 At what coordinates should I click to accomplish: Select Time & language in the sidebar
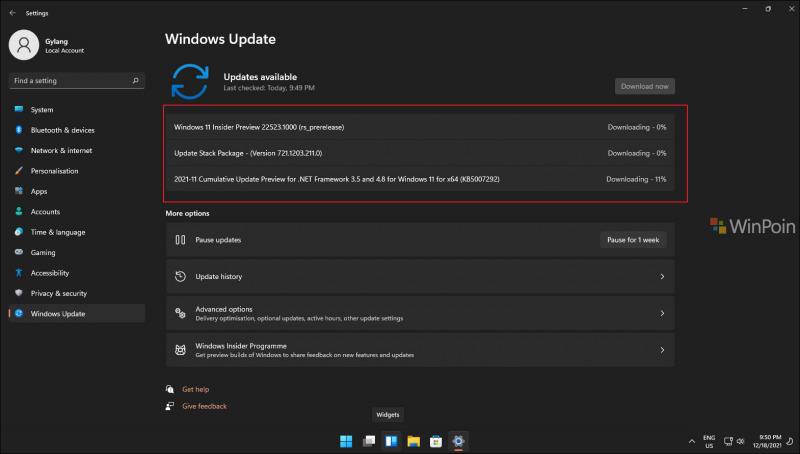[x=57, y=232]
